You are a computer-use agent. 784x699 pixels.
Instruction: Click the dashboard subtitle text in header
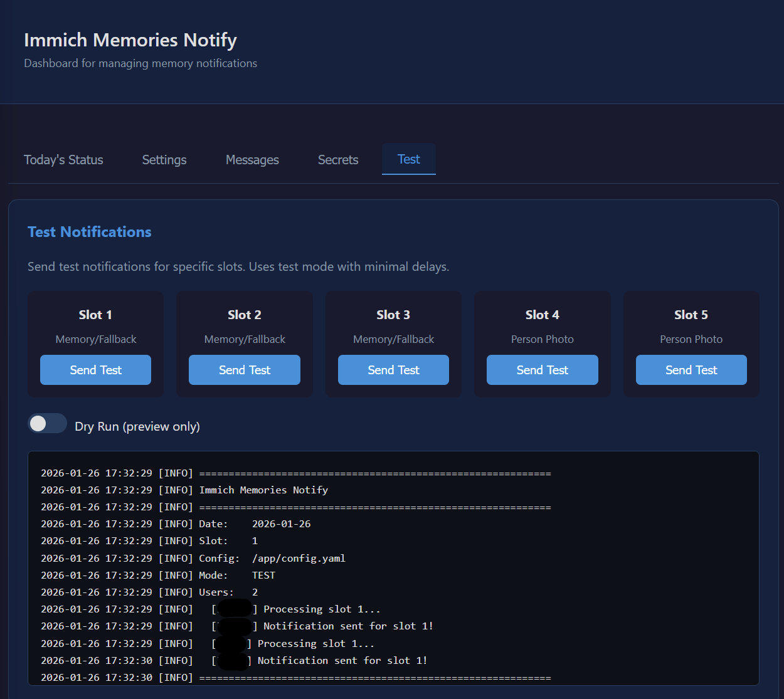(140, 63)
